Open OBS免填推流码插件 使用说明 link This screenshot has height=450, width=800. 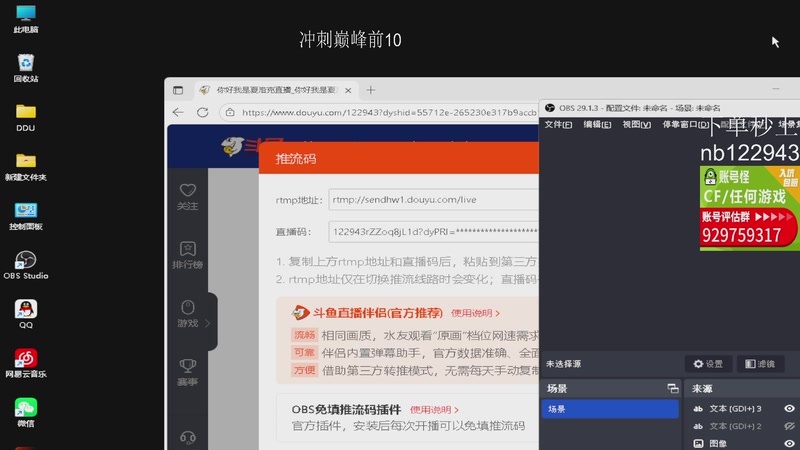click(435, 410)
